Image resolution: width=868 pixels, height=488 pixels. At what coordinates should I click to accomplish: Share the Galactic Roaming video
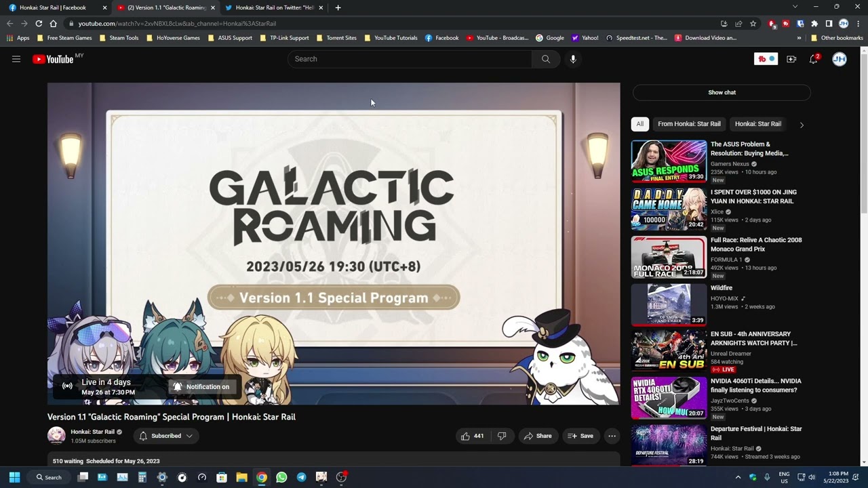tap(538, 436)
